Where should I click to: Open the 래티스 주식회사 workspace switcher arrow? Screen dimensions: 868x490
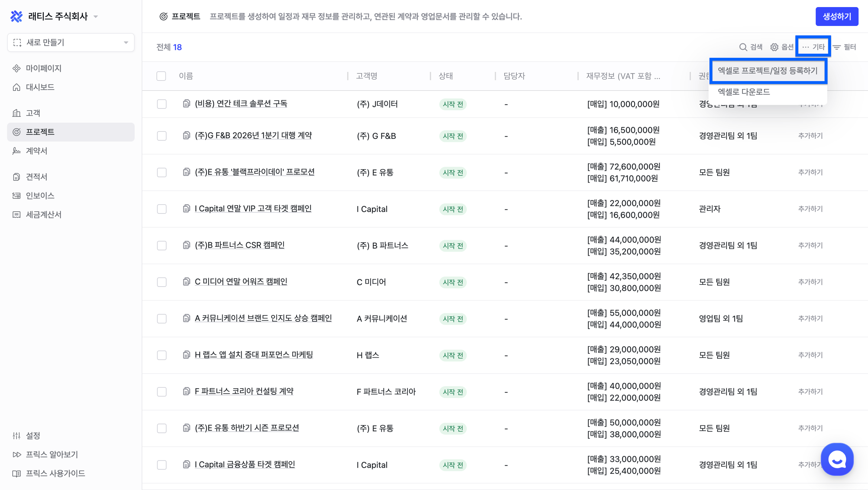click(96, 17)
